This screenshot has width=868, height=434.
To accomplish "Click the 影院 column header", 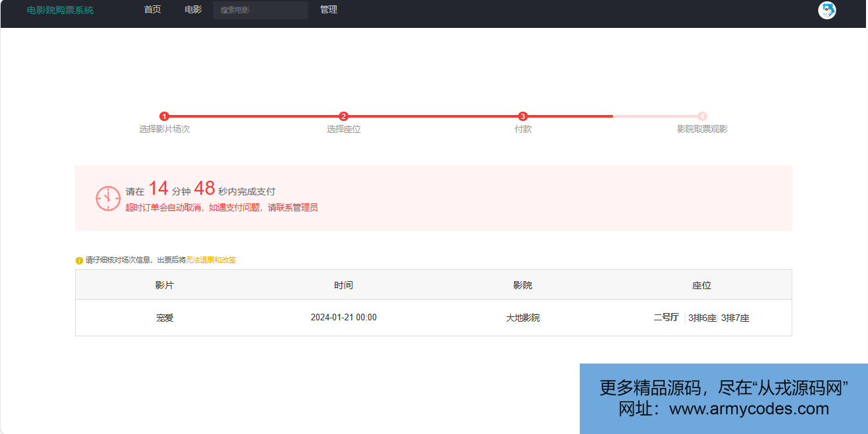I will click(523, 285).
